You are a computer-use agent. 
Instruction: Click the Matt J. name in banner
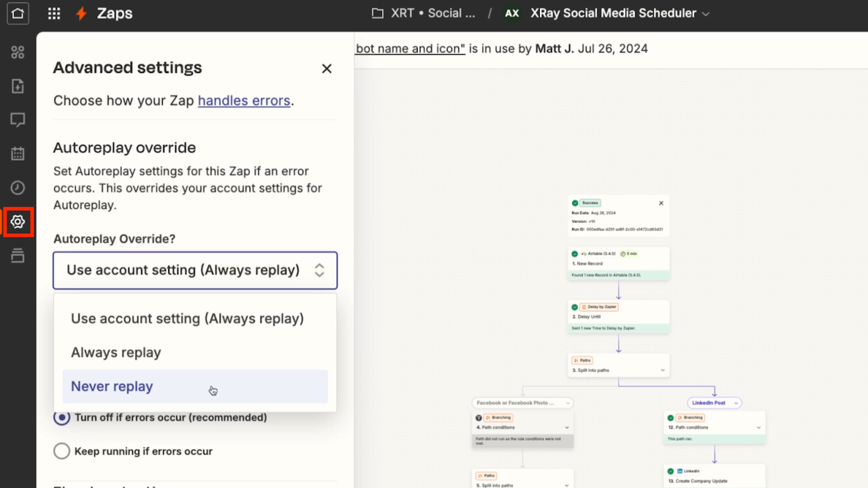pos(554,49)
